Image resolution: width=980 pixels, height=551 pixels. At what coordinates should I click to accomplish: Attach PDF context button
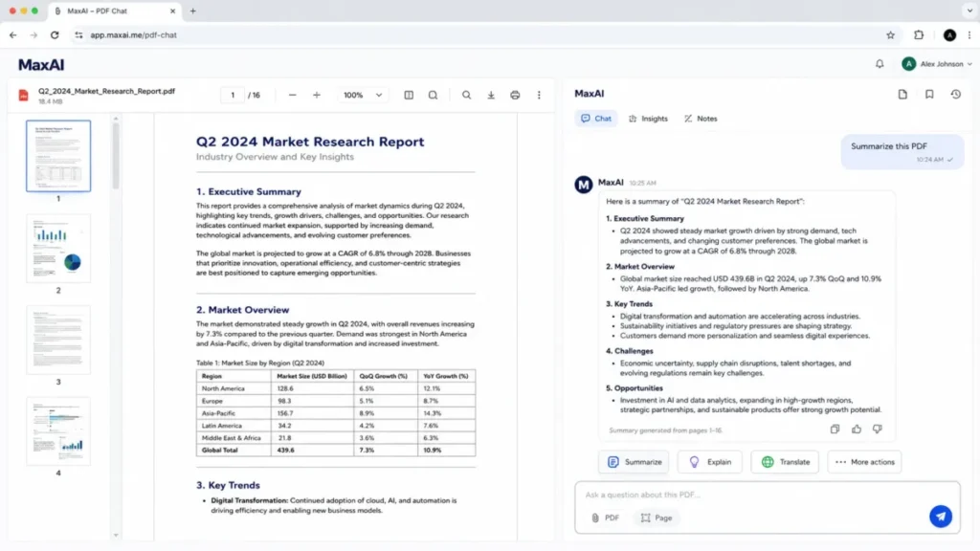point(606,518)
